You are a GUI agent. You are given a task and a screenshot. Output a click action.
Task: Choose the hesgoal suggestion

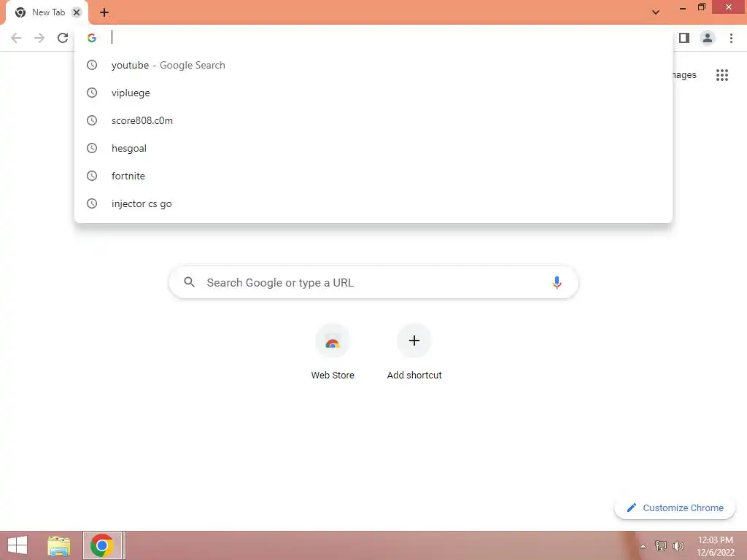[373, 148]
